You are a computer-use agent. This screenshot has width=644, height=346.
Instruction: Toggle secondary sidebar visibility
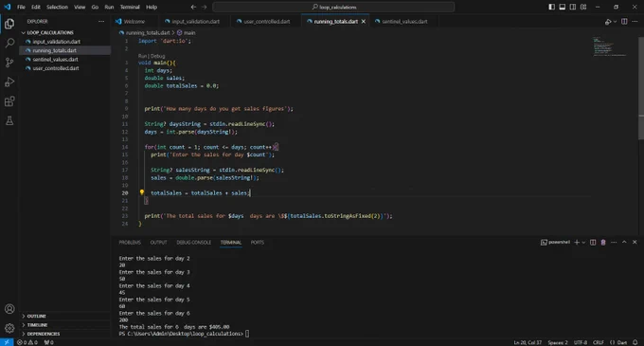pyautogui.click(x=573, y=7)
